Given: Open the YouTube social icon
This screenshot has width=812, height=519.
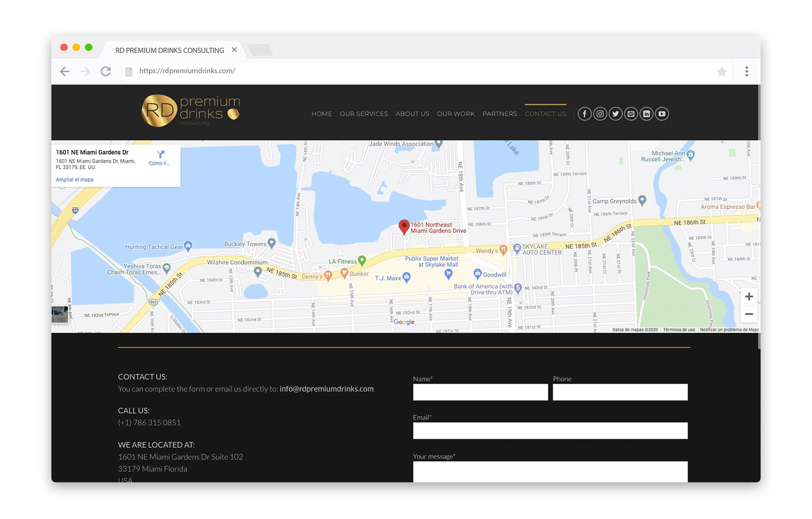Looking at the screenshot, I should 662,114.
